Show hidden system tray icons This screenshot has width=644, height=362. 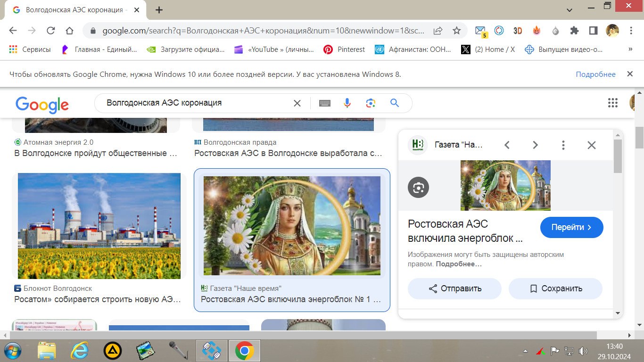tap(525, 351)
